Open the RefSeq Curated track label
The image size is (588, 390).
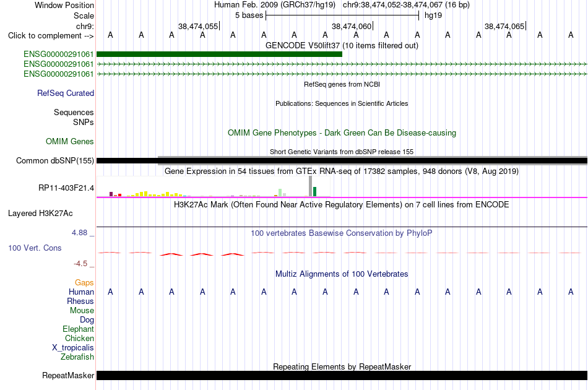[x=66, y=93]
